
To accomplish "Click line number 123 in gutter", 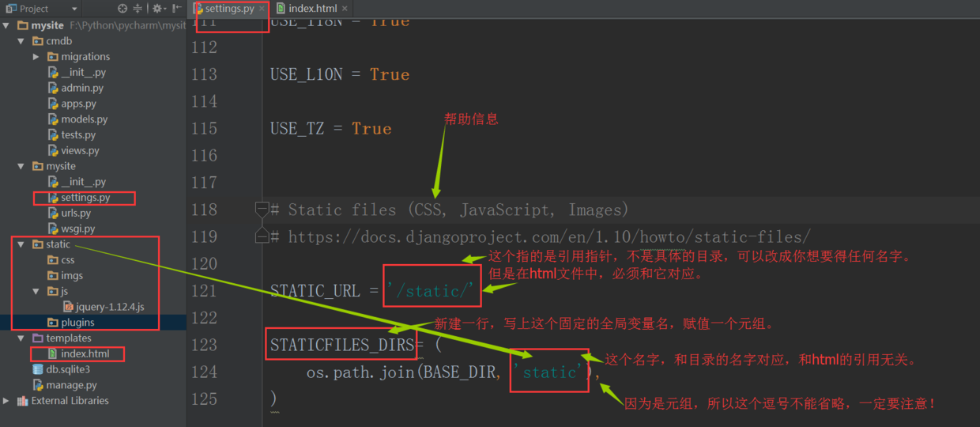I will [x=204, y=345].
